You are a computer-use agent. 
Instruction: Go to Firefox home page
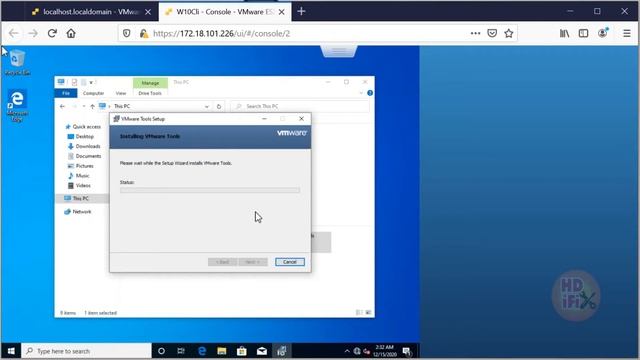coord(71,33)
